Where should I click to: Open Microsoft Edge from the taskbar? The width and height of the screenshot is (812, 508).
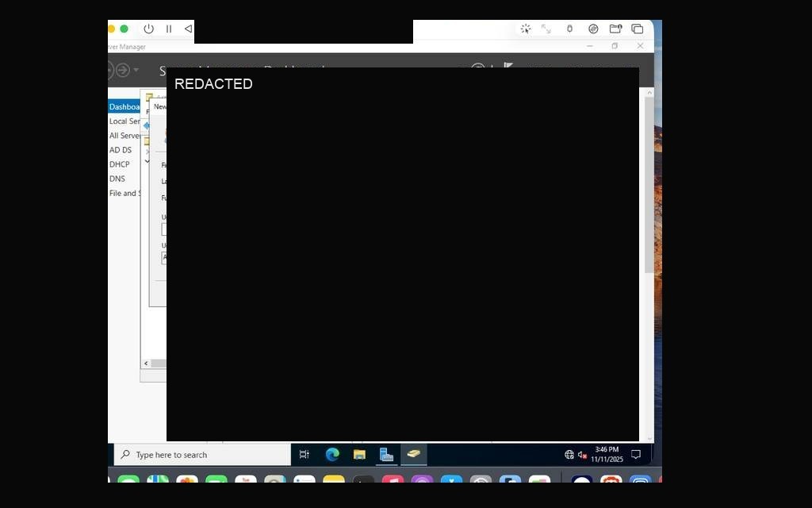click(332, 455)
